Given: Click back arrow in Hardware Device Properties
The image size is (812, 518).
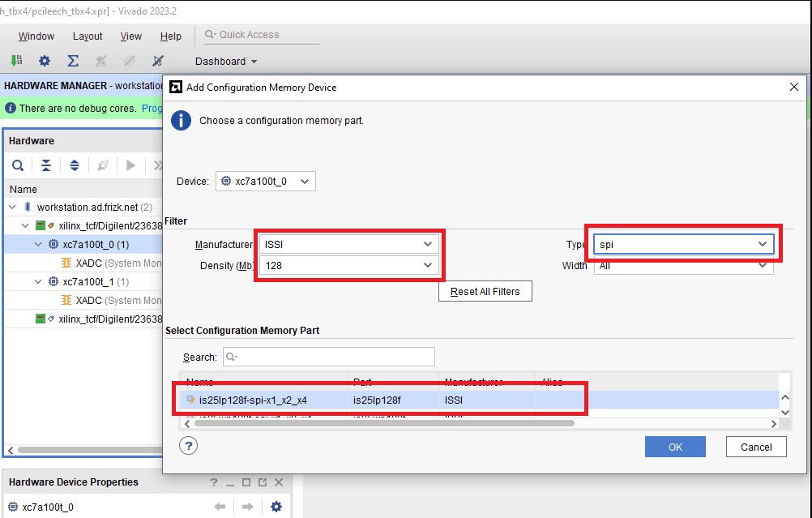Looking at the screenshot, I should pyautogui.click(x=220, y=507).
